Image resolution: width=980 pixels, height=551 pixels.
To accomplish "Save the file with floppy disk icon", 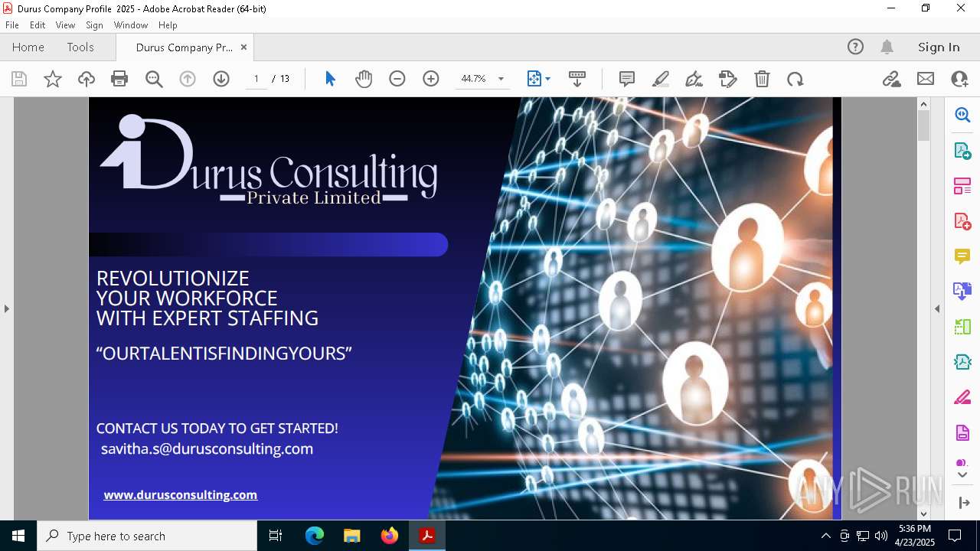I will tap(19, 79).
